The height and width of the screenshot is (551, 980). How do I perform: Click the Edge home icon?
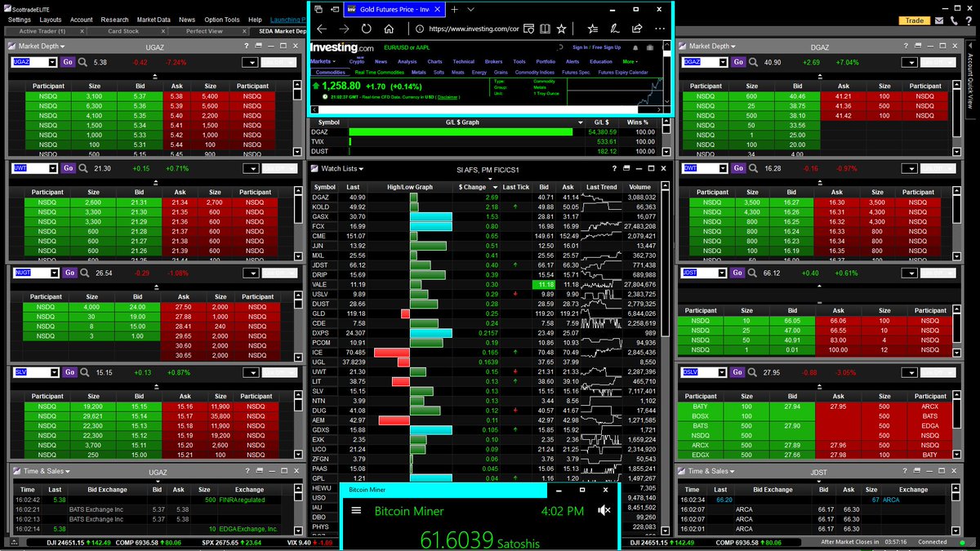pyautogui.click(x=390, y=29)
